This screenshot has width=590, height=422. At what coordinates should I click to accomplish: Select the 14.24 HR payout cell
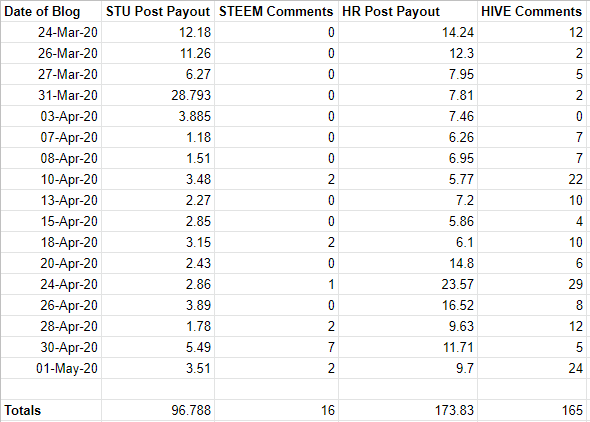point(408,32)
